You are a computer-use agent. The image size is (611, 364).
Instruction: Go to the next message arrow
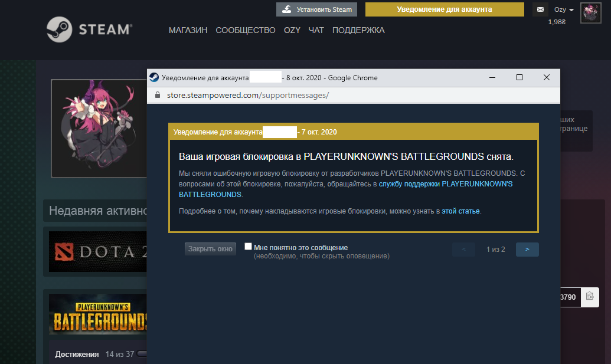pos(527,250)
